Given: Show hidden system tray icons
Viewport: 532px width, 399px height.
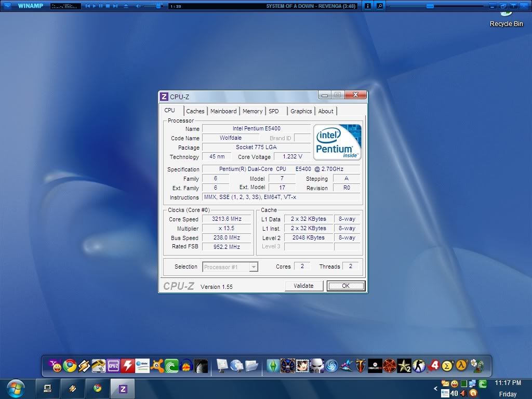Looking at the screenshot, I should (436, 389).
